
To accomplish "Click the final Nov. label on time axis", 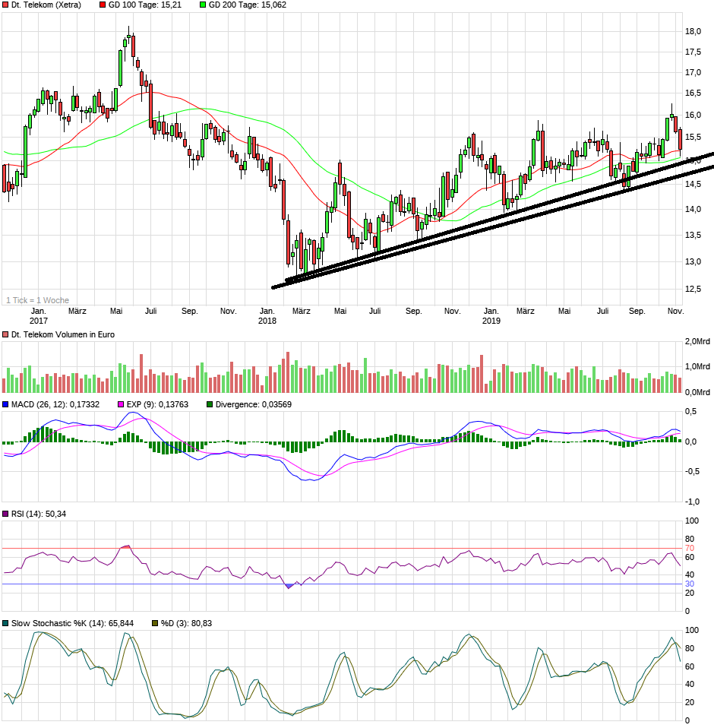I will (x=675, y=311).
